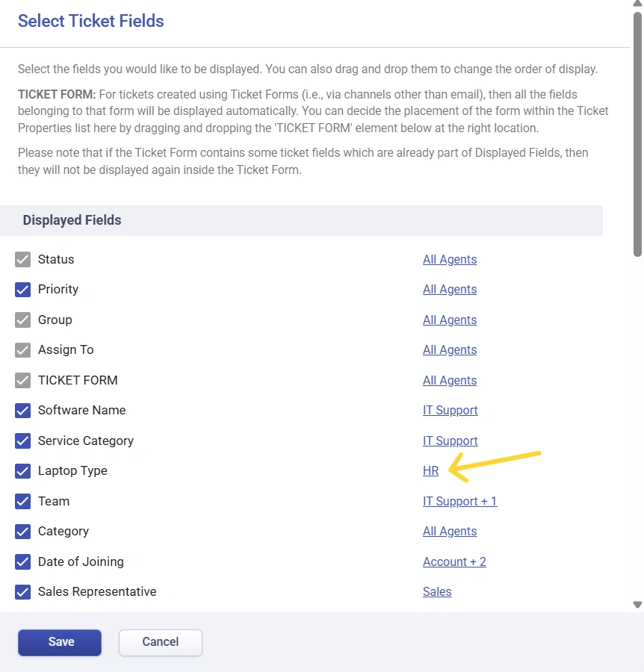Click the Save button
This screenshot has height=672, width=644.
[60, 642]
